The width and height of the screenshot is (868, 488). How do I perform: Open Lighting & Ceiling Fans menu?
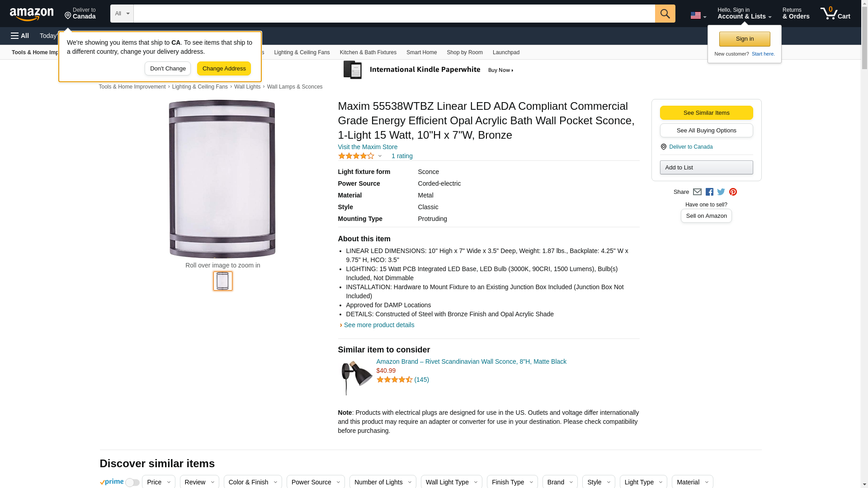[302, 52]
